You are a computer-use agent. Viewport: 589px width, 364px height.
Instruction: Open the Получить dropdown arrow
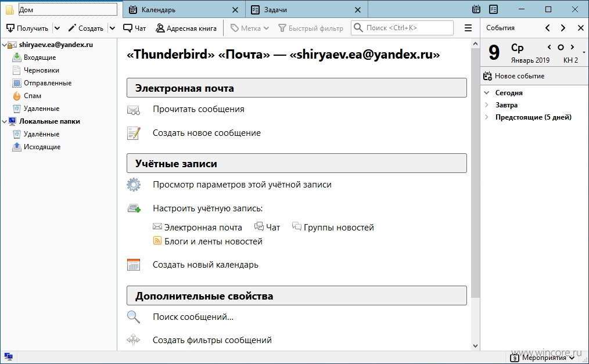coord(57,28)
